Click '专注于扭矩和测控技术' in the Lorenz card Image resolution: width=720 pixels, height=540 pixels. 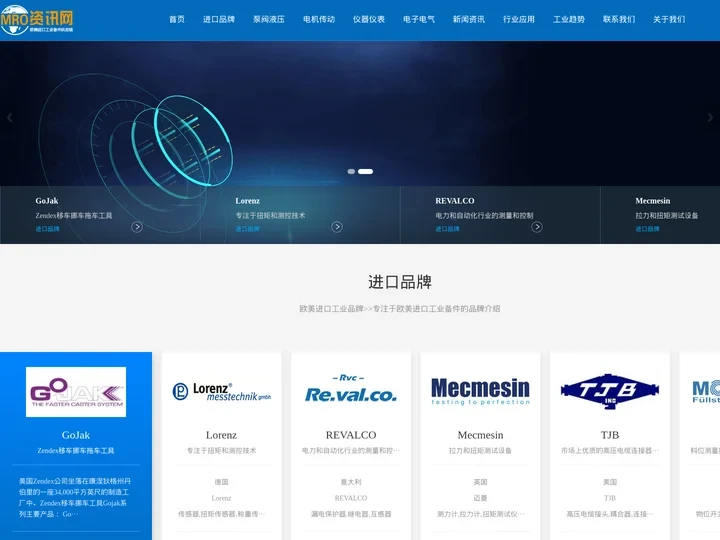point(221,450)
